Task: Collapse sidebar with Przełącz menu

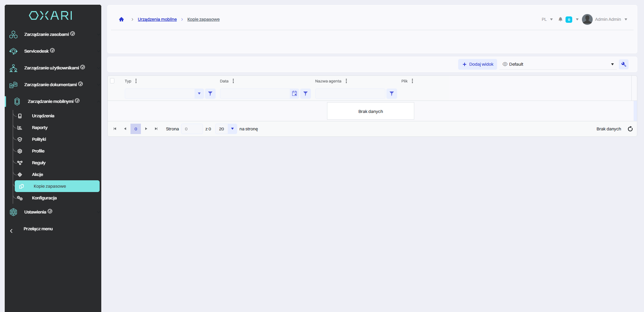Action: tap(38, 229)
